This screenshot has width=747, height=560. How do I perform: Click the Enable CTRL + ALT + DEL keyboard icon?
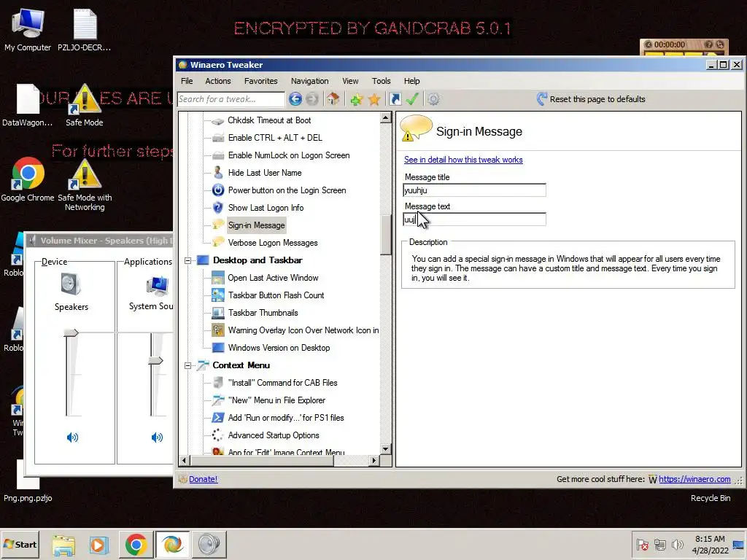(217, 138)
